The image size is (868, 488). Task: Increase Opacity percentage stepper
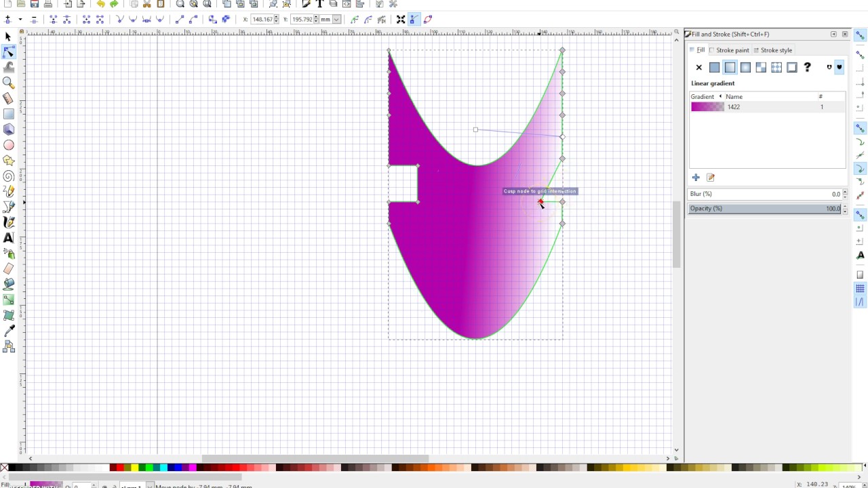pos(845,206)
